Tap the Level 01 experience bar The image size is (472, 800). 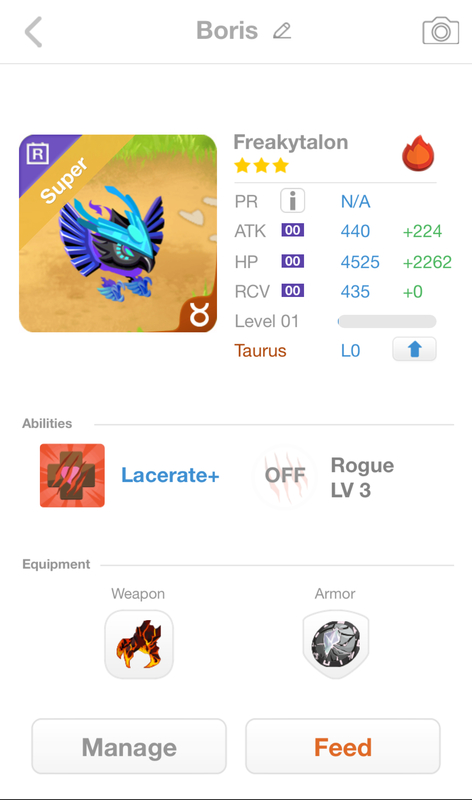pos(387,321)
